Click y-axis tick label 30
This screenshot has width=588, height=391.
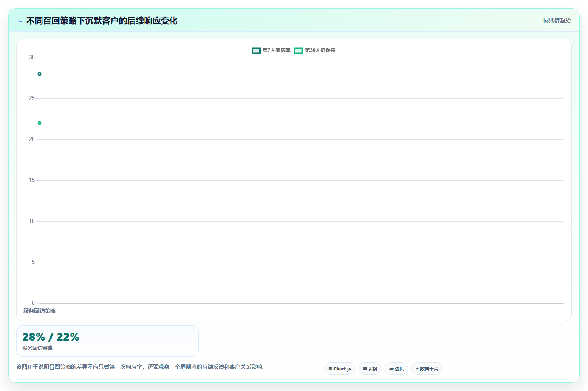[32, 58]
